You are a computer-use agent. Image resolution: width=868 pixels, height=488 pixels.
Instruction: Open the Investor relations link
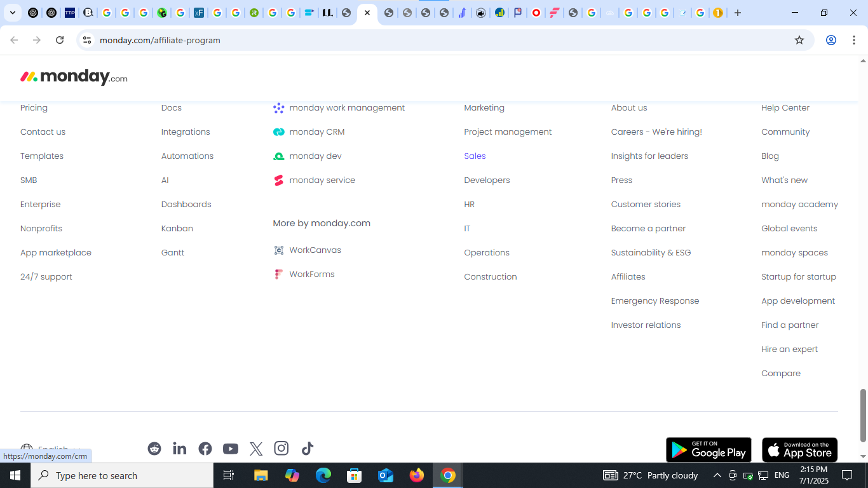tap(646, 325)
